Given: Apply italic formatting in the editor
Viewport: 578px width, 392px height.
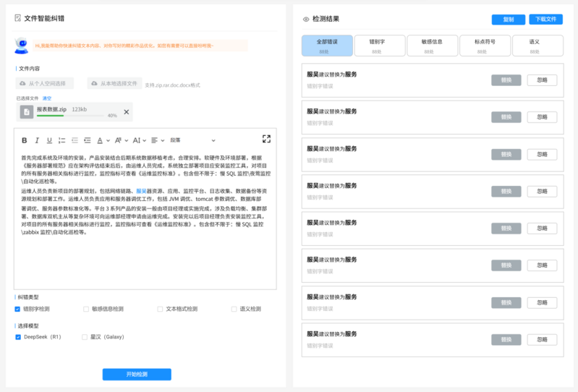Looking at the screenshot, I should (37, 140).
